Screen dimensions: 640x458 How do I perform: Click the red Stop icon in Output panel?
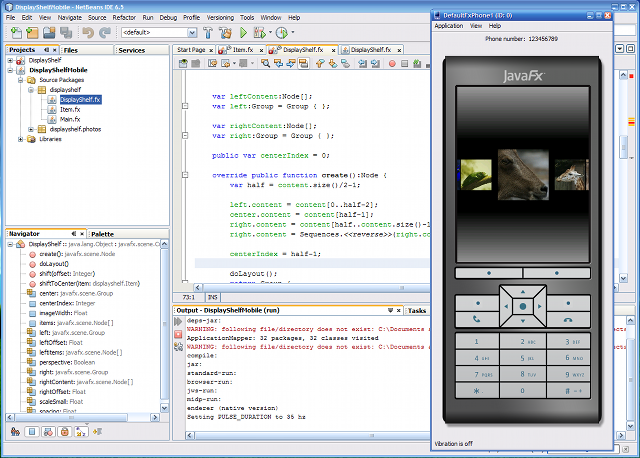pyautogui.click(x=178, y=334)
